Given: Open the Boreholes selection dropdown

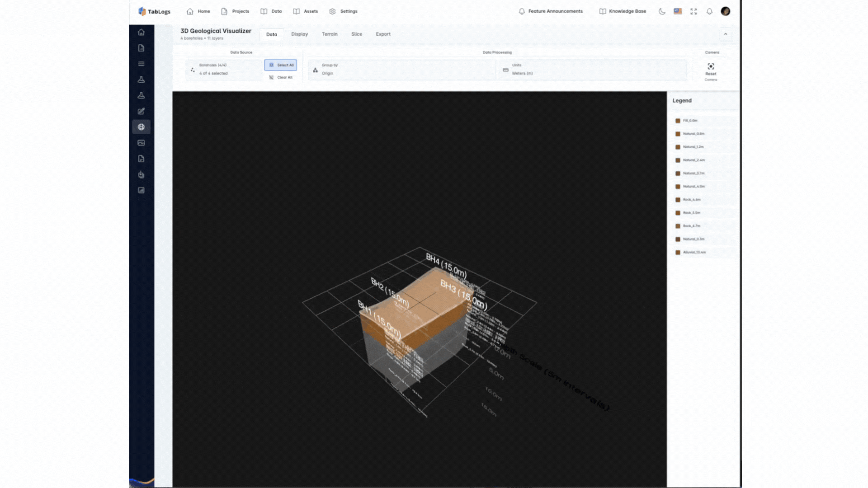Looking at the screenshot, I should coord(224,70).
